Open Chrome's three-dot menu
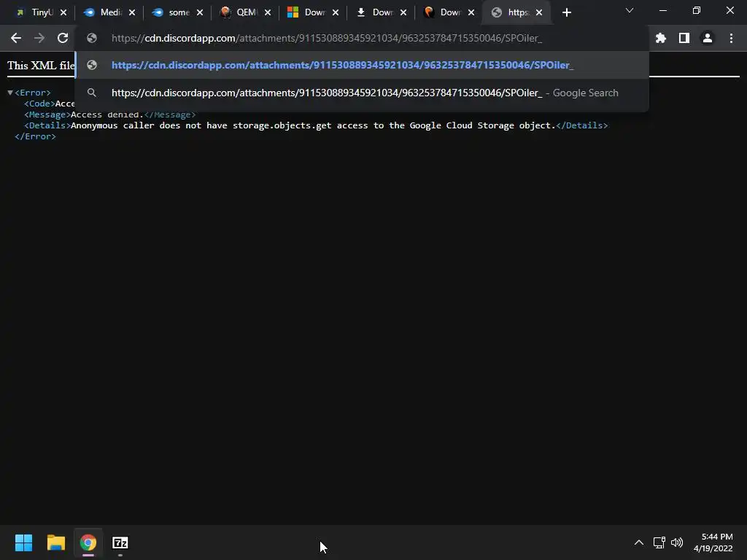The height and width of the screenshot is (560, 747). (731, 38)
